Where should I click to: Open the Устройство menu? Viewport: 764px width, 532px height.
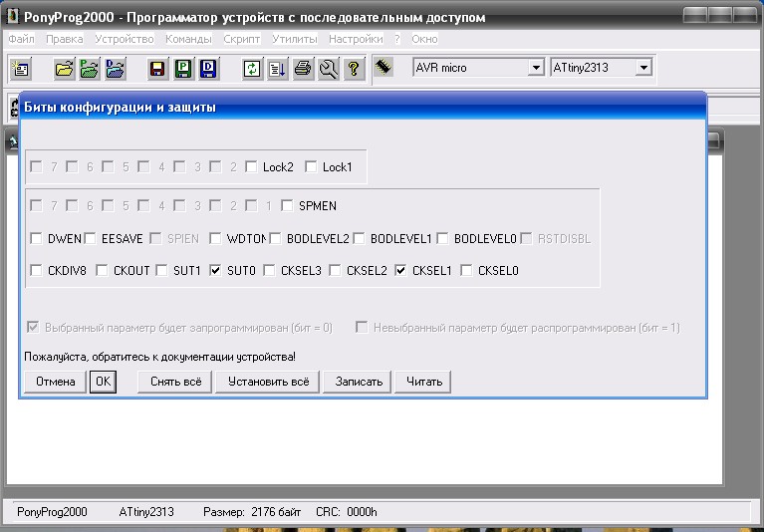(125, 39)
